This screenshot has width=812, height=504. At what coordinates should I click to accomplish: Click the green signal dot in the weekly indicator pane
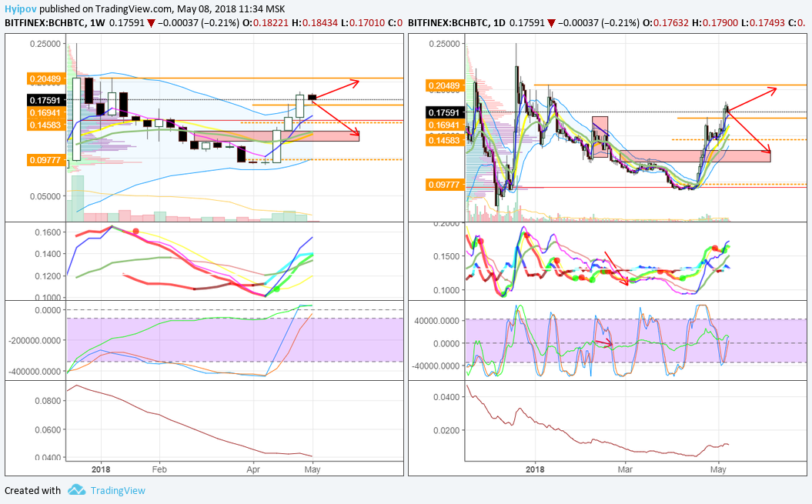(277, 288)
